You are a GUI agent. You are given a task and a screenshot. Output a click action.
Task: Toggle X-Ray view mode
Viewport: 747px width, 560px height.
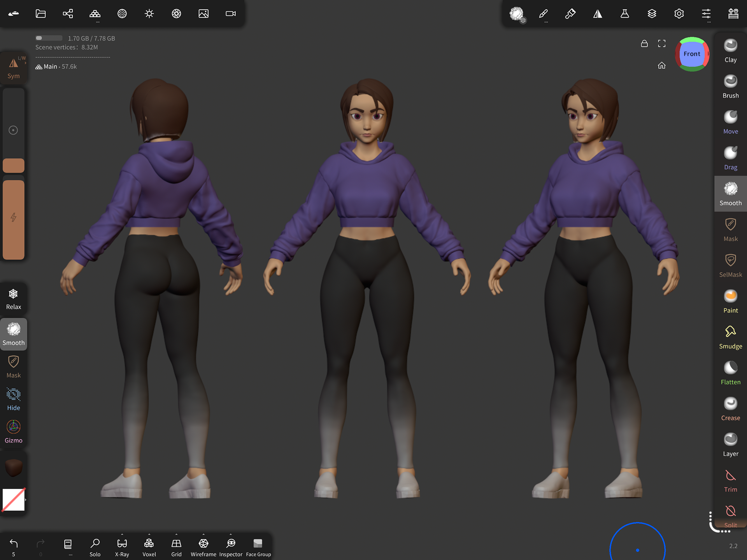click(122, 546)
